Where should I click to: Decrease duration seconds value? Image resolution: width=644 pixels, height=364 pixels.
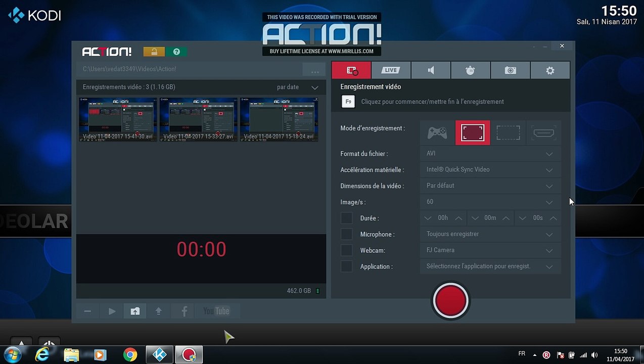[x=523, y=218]
